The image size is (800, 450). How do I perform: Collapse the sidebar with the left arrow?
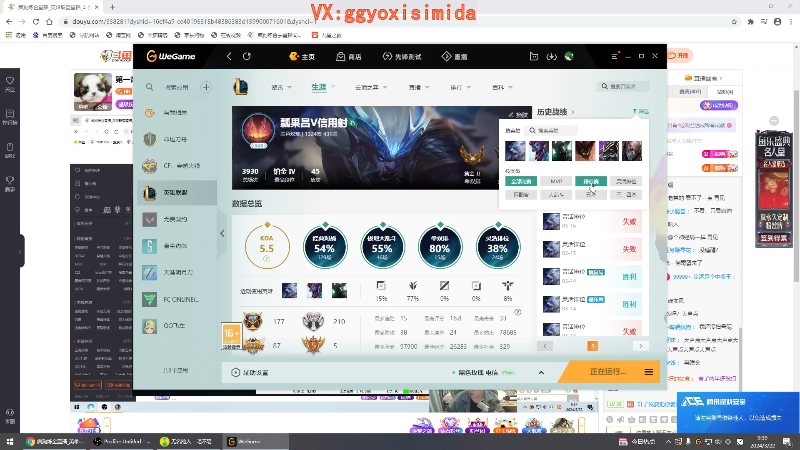(222, 233)
